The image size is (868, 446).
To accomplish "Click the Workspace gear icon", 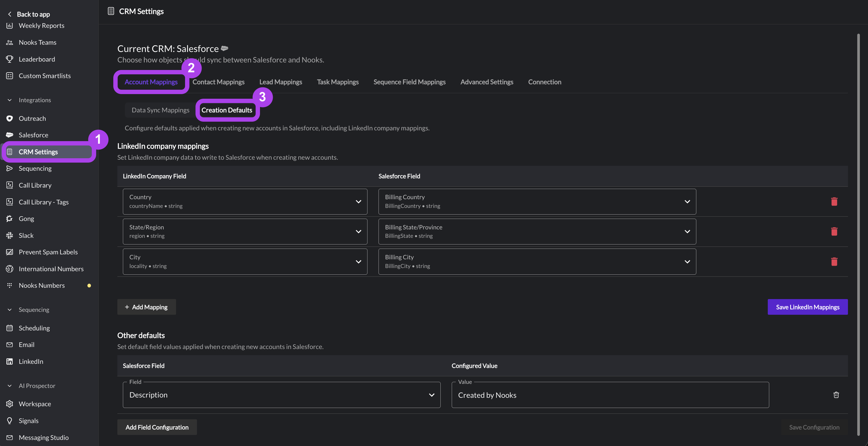I will 9,404.
